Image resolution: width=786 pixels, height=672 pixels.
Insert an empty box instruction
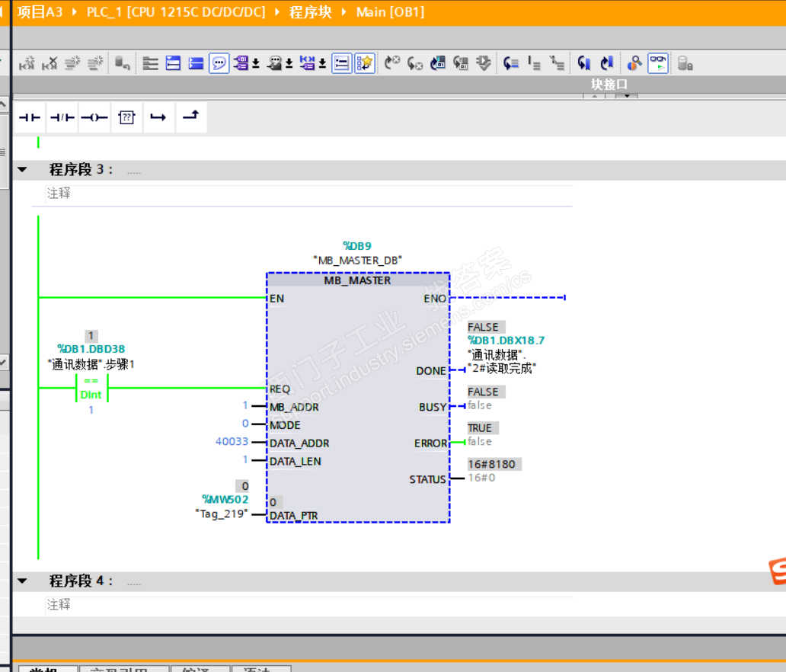(x=126, y=117)
